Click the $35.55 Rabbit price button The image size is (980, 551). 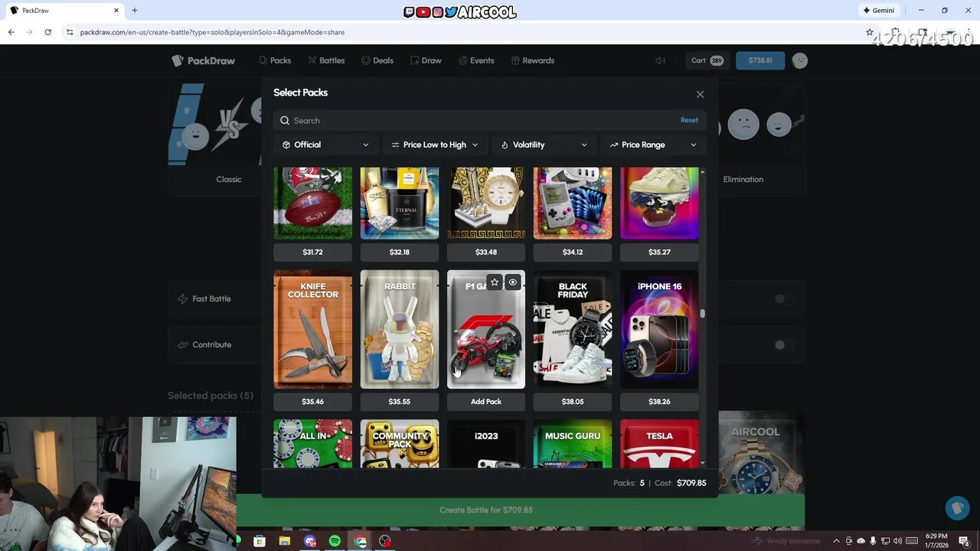click(400, 401)
